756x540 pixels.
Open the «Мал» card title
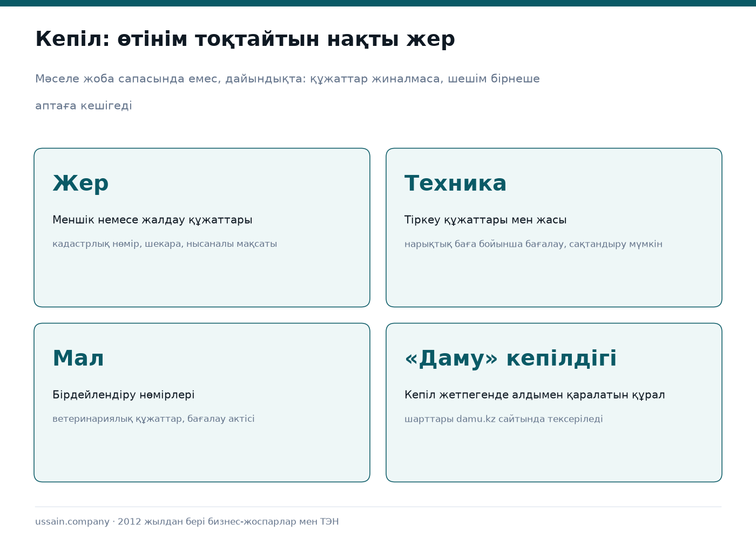click(78, 358)
